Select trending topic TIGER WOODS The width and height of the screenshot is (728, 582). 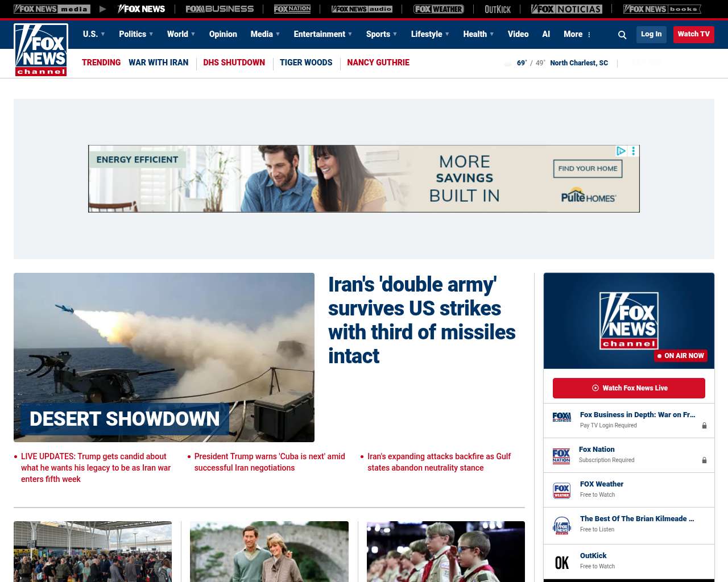pos(306,63)
